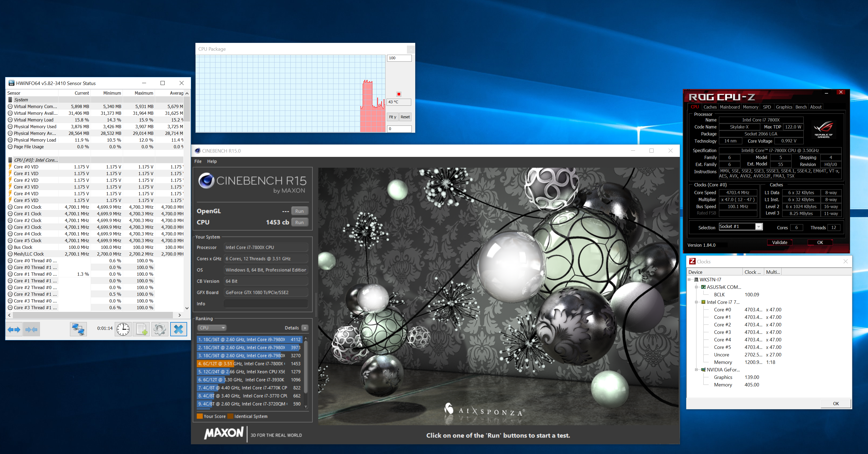This screenshot has height=454, width=868.
Task: Open About tab in CPU-Z
Action: [816, 107]
